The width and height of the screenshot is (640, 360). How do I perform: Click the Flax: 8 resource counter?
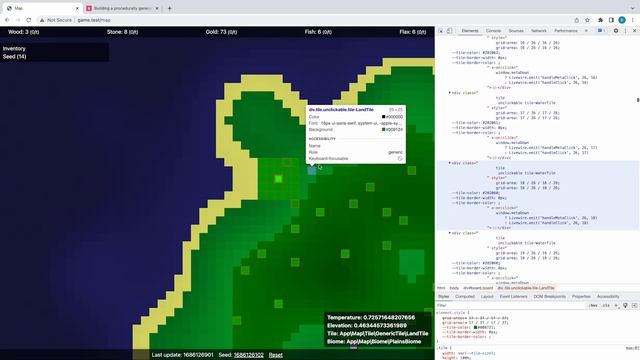(413, 32)
